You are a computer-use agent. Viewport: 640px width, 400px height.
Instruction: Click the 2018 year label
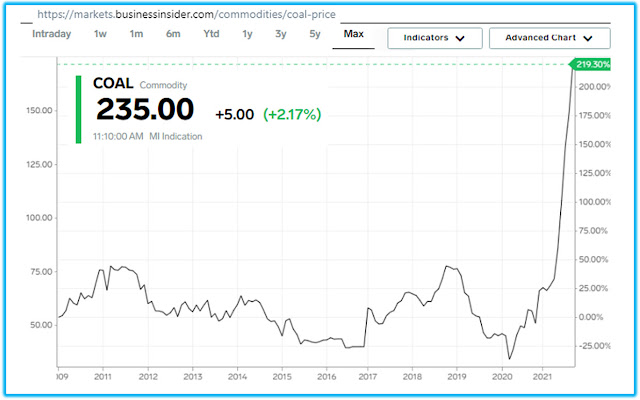[412, 377]
